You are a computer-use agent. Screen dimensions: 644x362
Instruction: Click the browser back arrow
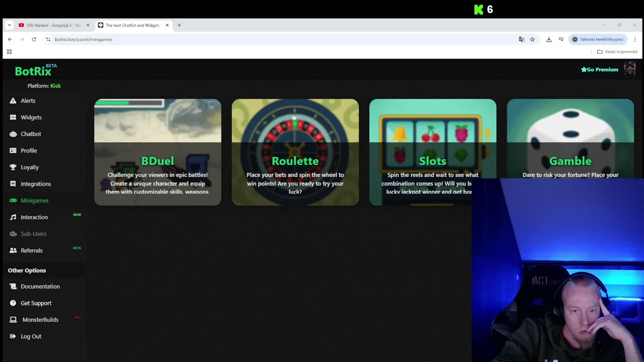(x=10, y=39)
